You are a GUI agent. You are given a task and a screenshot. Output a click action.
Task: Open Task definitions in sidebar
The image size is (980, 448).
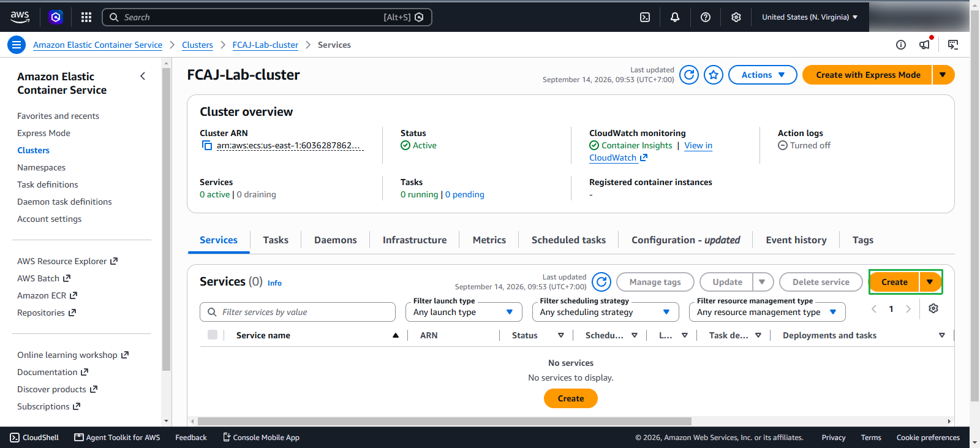click(48, 184)
